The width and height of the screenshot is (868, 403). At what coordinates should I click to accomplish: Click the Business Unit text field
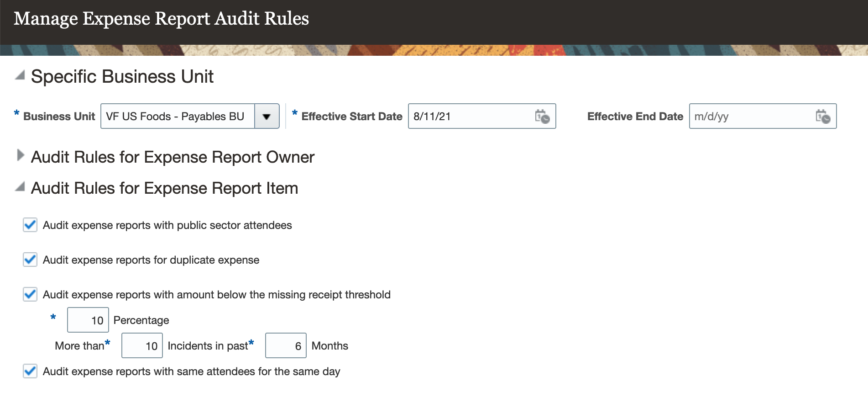[x=177, y=117]
